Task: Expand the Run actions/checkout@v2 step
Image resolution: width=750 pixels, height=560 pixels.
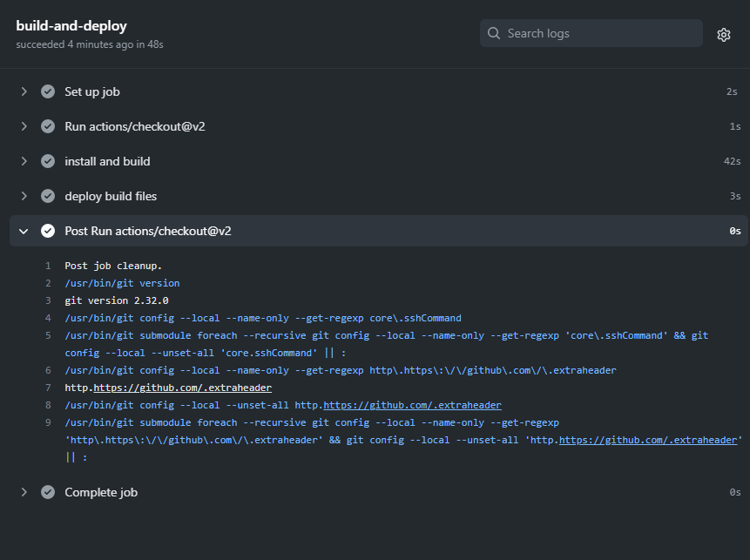Action: tap(24, 126)
